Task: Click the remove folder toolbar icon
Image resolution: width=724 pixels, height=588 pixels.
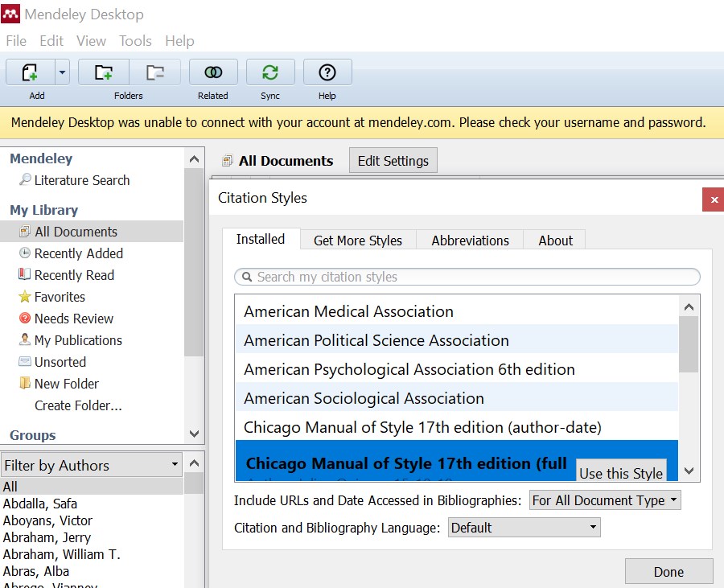Action: tap(154, 72)
